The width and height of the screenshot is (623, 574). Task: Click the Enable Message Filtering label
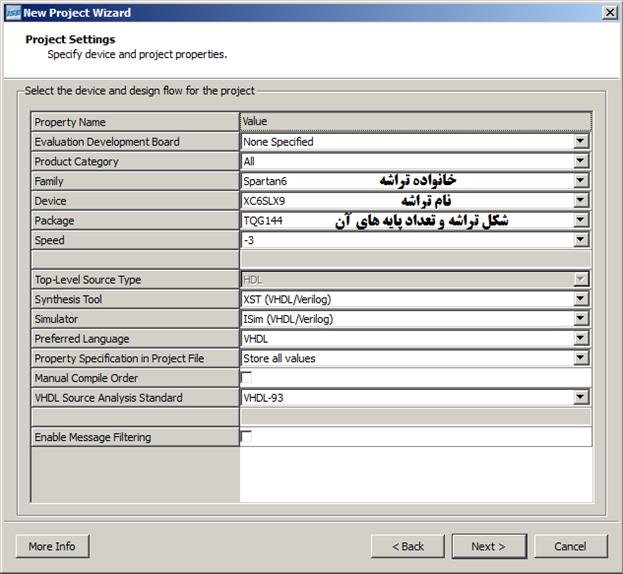pos(93,437)
